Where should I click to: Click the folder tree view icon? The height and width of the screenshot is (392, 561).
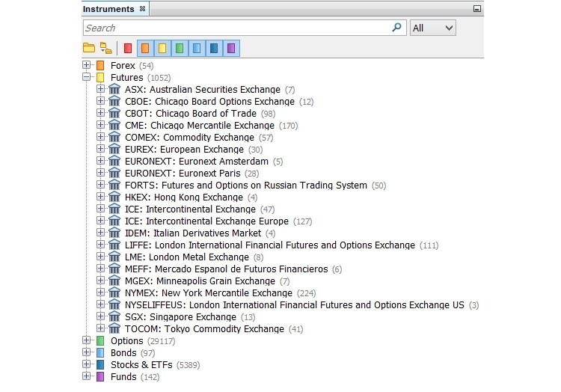pyautogui.click(x=106, y=48)
